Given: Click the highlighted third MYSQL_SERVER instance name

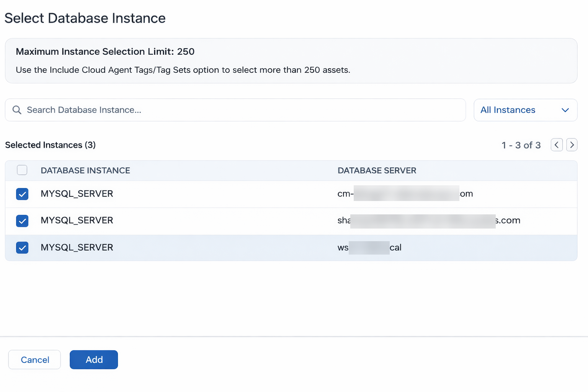Looking at the screenshot, I should (x=77, y=248).
